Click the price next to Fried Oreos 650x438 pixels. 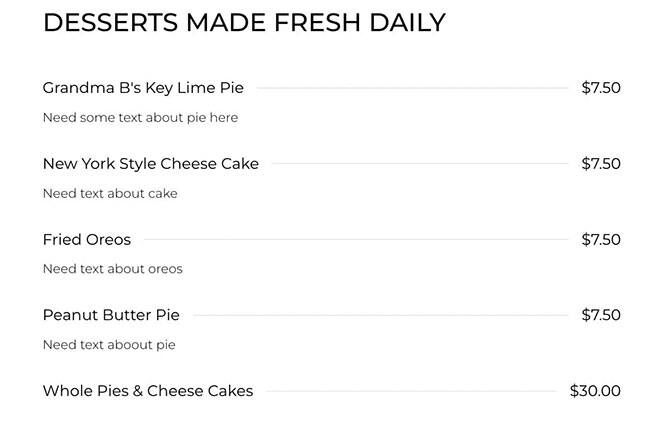(x=601, y=240)
